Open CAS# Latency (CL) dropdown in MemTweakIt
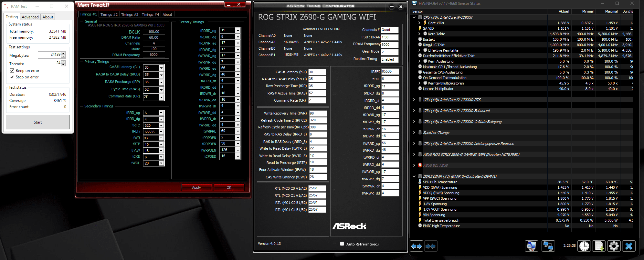The width and height of the screenshot is (644, 260). pos(161,68)
